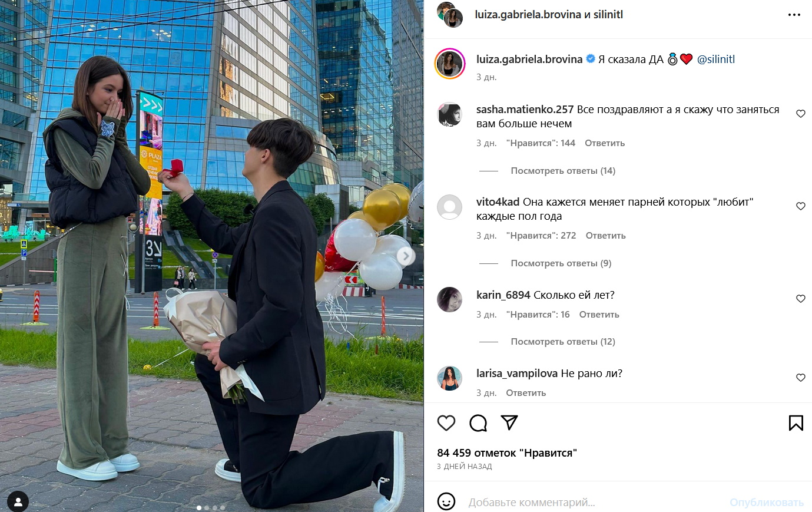Share the post via the paper plane icon
812x512 pixels.
[x=509, y=422]
